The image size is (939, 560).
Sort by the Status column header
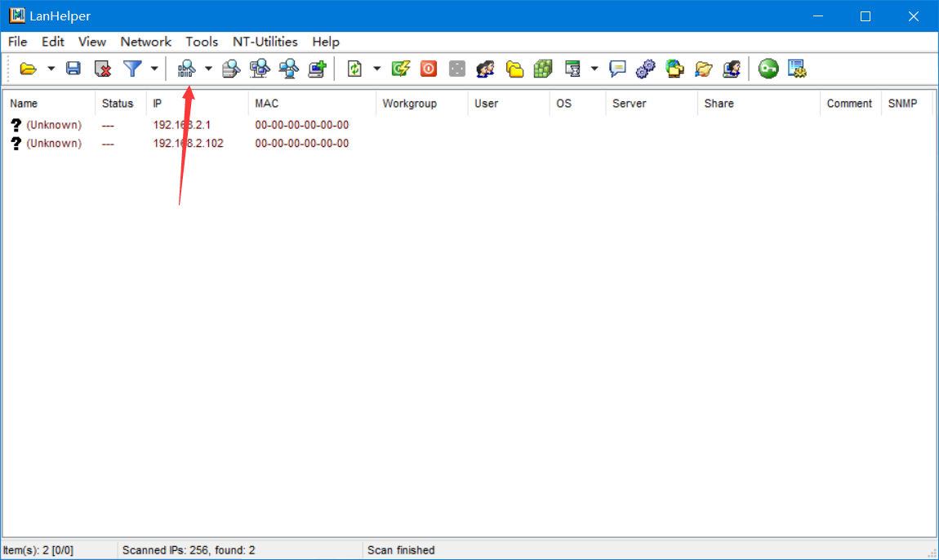click(x=120, y=104)
